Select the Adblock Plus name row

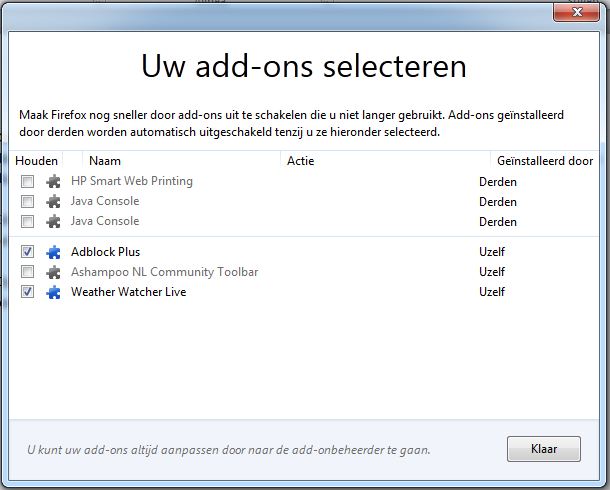pyautogui.click(x=303, y=252)
